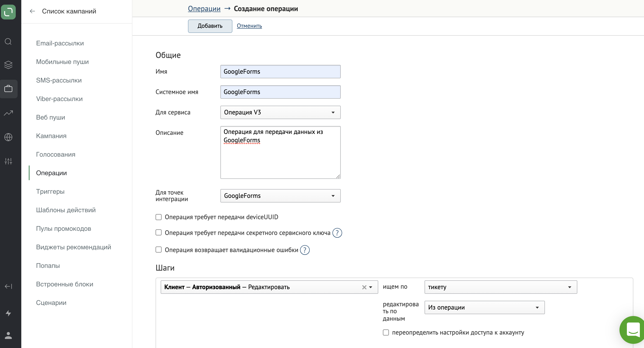Open the green chat support widget

(x=632, y=330)
